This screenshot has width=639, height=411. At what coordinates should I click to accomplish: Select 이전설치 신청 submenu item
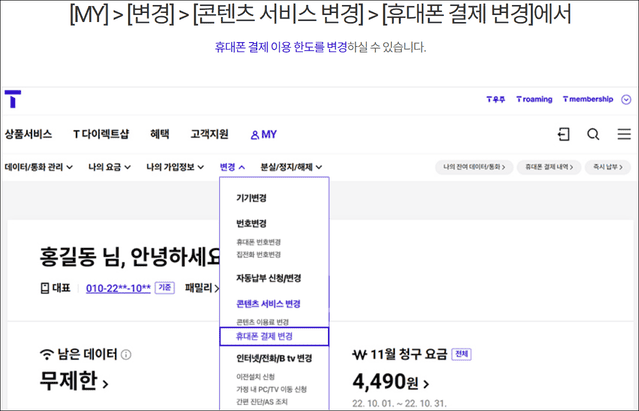255,377
